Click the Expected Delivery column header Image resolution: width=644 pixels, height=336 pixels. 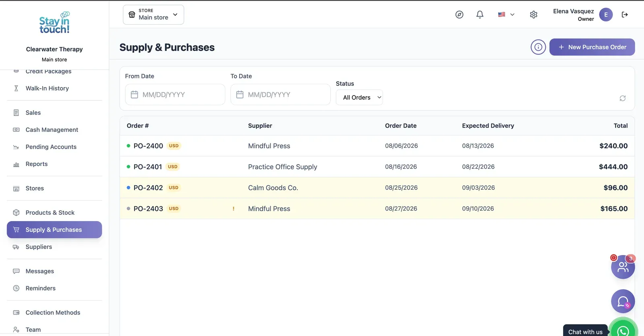coord(488,126)
